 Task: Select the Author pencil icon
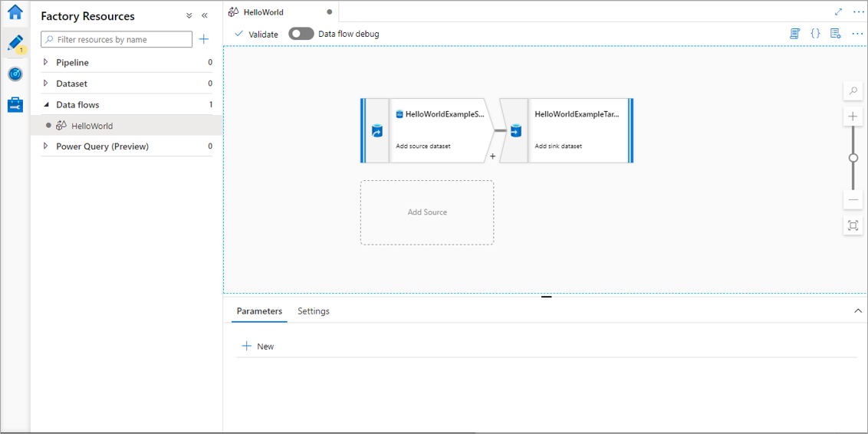point(15,44)
